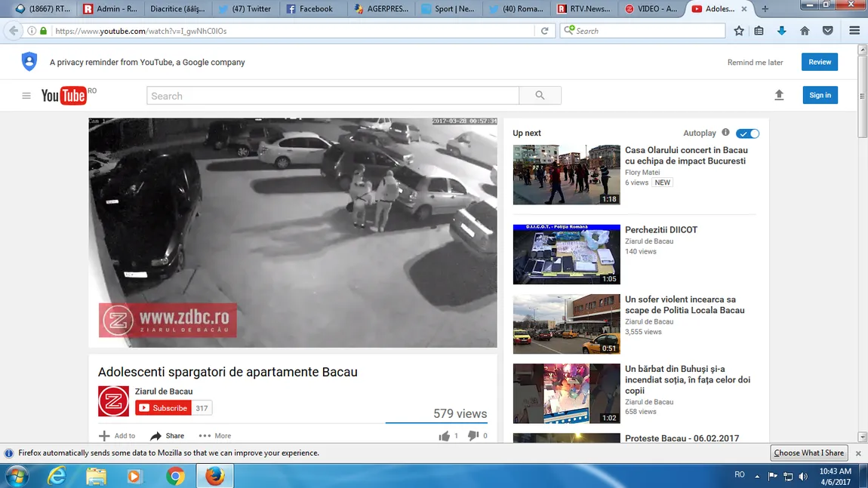
Task: Launch Internet Explorer from taskbar
Action: [57, 476]
